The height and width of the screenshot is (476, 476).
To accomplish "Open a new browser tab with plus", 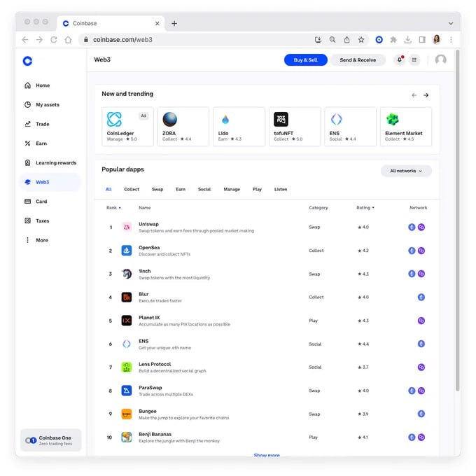I will click(174, 23).
